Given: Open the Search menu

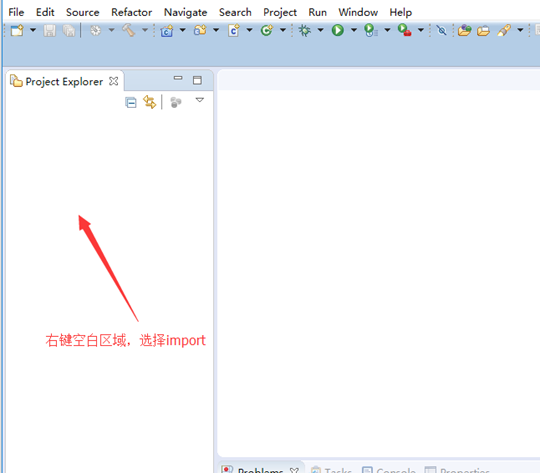Looking at the screenshot, I should tap(235, 12).
